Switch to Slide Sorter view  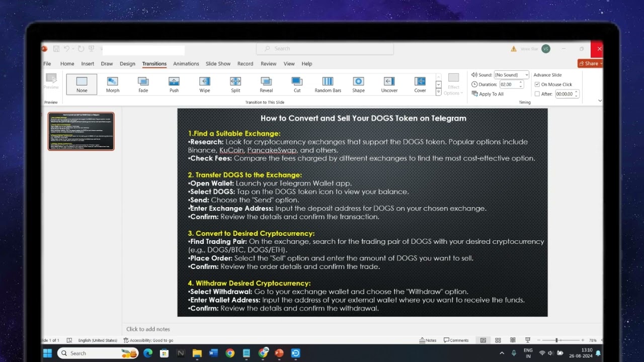(498, 340)
